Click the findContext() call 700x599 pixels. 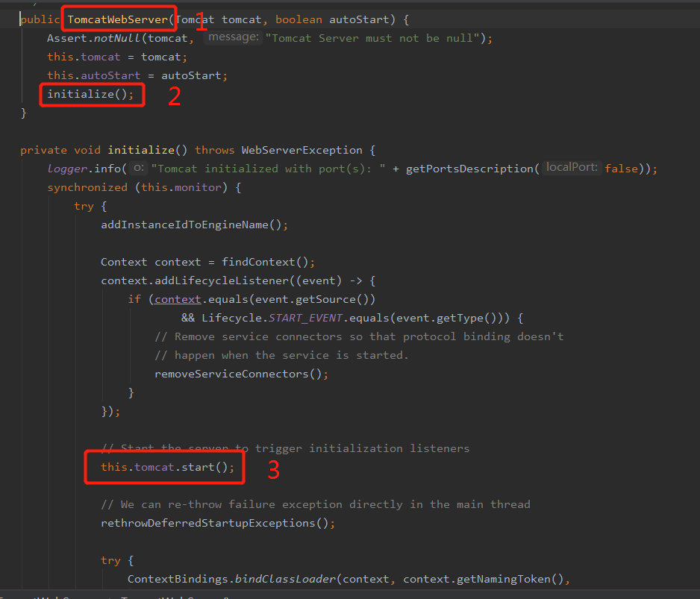coord(265,262)
